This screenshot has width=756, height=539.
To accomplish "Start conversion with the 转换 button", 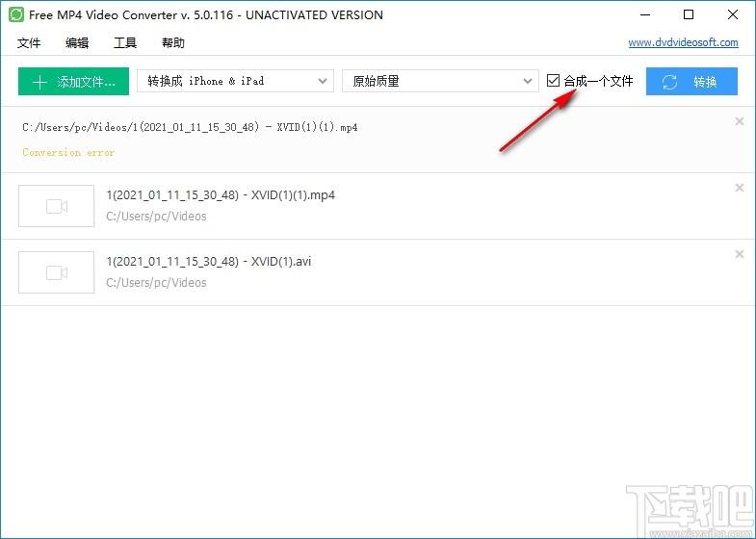I will click(x=691, y=82).
